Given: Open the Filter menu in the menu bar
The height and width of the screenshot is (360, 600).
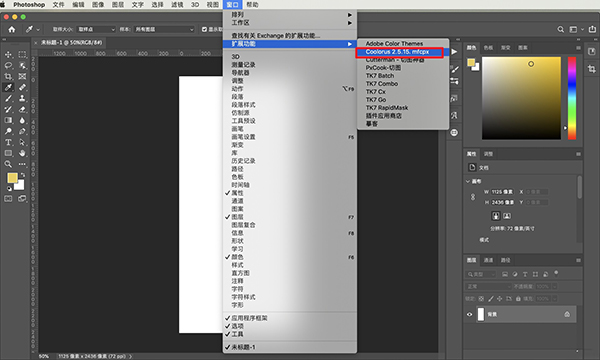Looking at the screenshot, I should point(177,5).
